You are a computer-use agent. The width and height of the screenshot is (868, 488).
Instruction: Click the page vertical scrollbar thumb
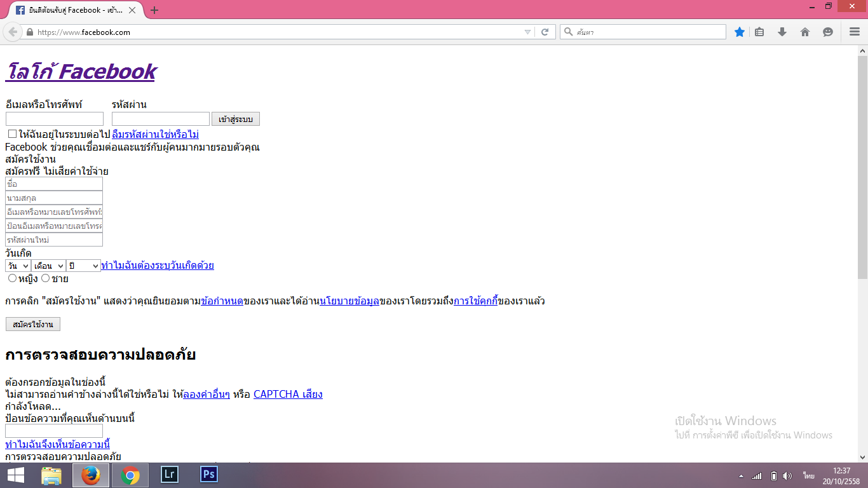[x=862, y=167]
